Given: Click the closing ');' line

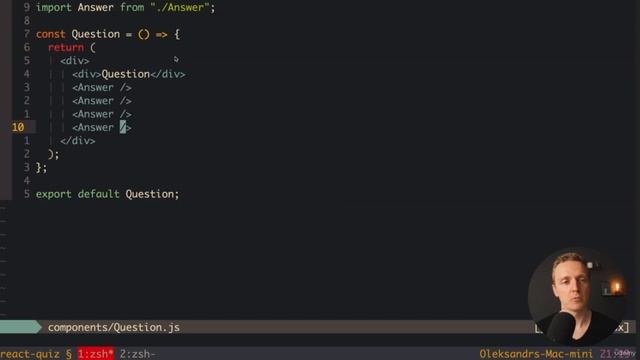Looking at the screenshot, I should [x=53, y=154].
